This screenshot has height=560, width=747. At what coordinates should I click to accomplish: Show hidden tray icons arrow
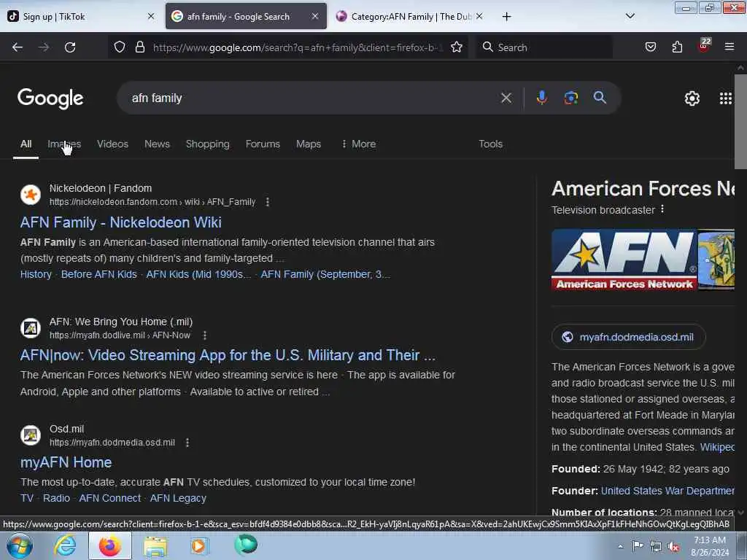(620, 547)
